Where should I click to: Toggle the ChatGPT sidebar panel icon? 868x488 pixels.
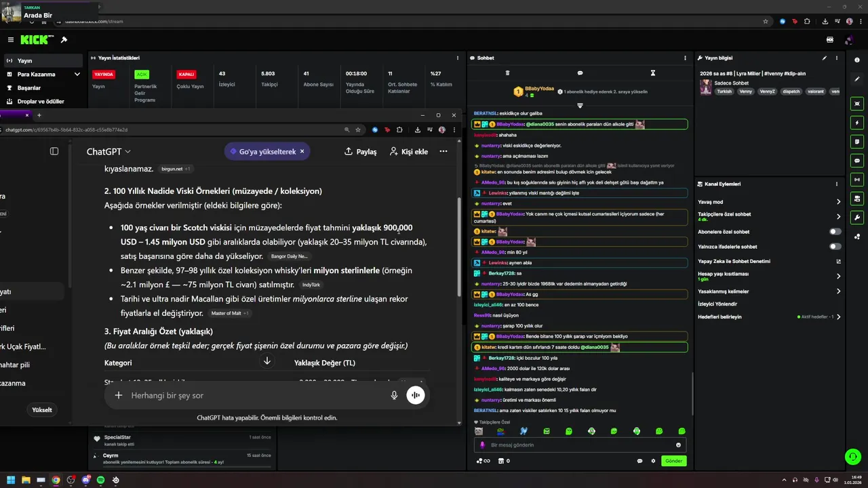54,151
